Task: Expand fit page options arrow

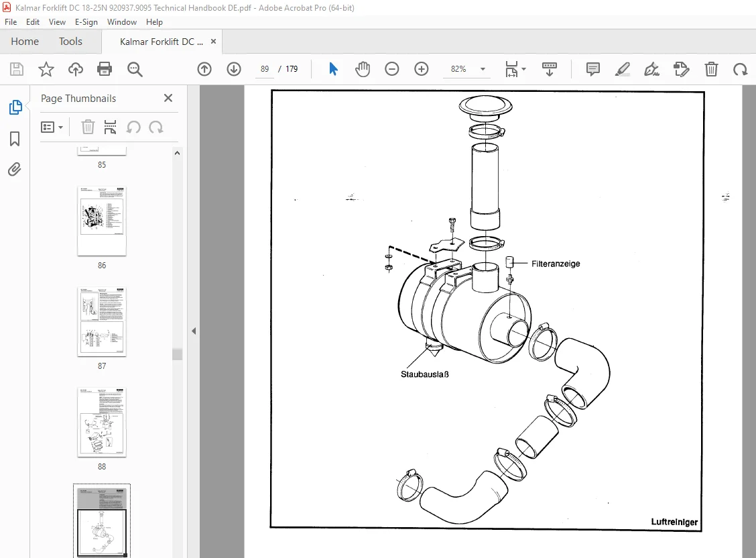Action: (523, 69)
